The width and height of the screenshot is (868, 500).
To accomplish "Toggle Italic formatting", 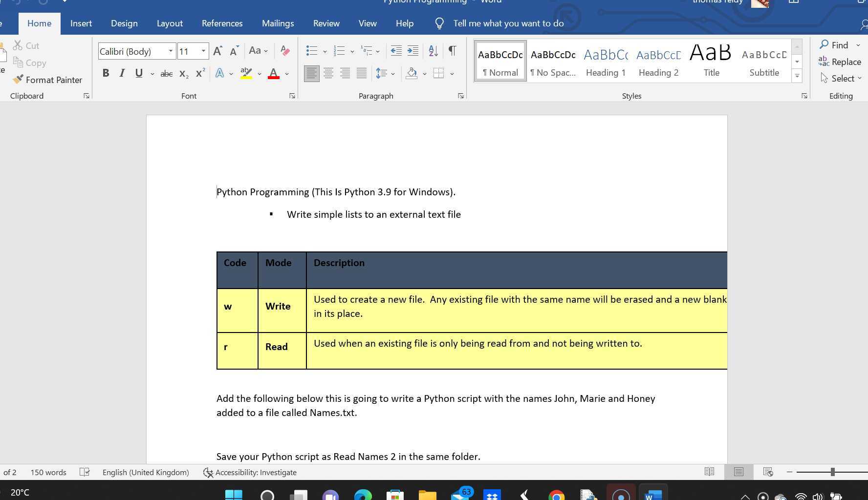I will [x=122, y=74].
